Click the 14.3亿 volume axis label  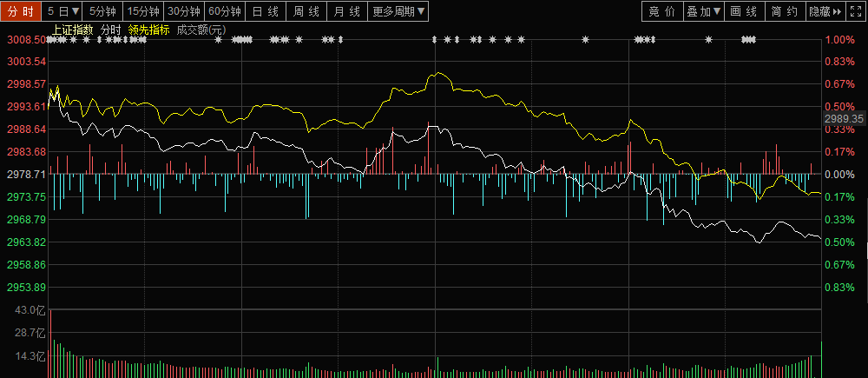[x=30, y=356]
